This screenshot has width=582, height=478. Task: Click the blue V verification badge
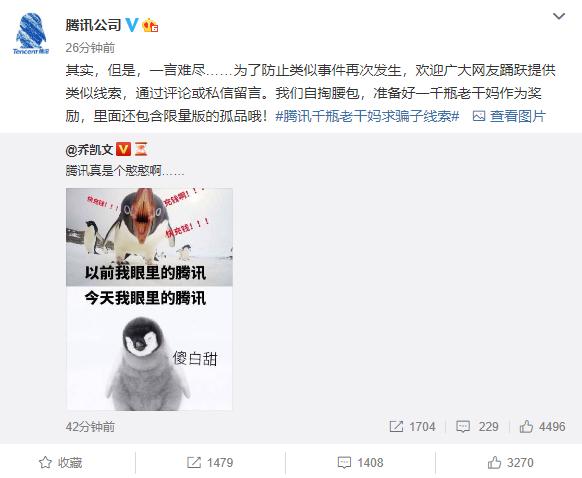(x=132, y=25)
